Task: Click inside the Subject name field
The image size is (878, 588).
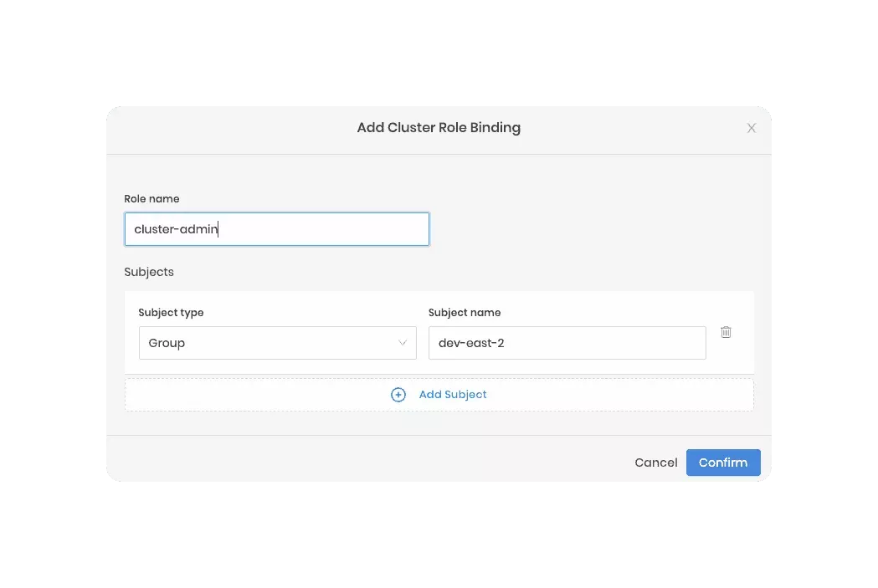Action: point(603,343)
